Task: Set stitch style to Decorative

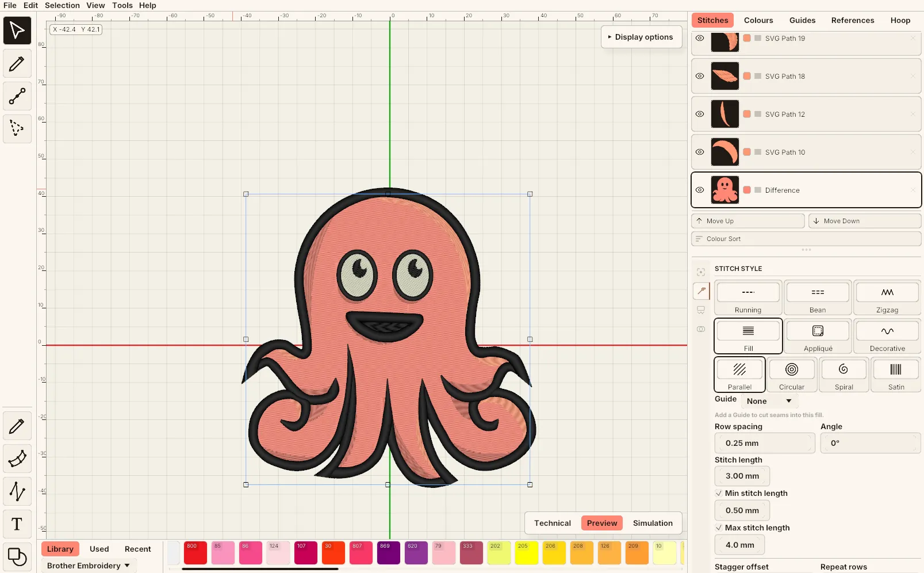Action: click(x=887, y=337)
